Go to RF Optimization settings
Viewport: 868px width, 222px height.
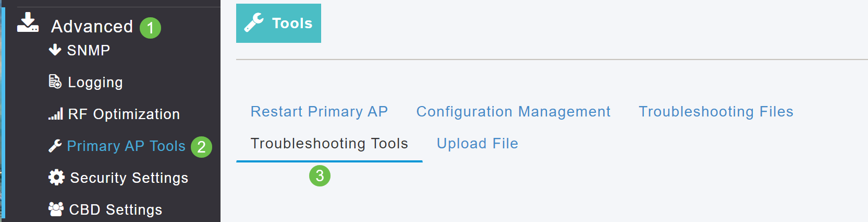[x=124, y=114]
